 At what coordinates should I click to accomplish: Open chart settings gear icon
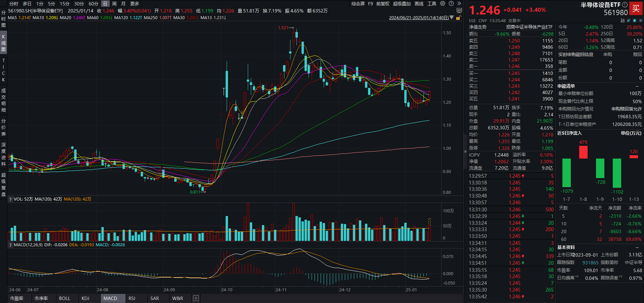click(x=443, y=4)
